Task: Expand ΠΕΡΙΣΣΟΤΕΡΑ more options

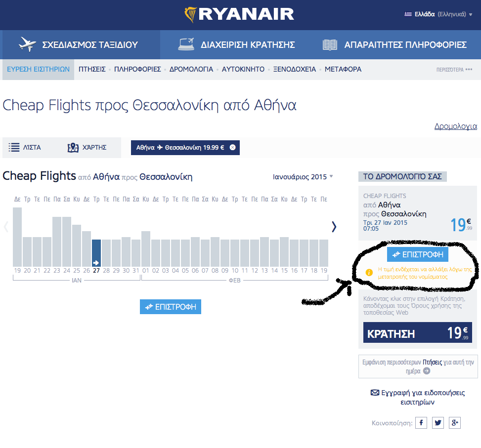Action: tap(454, 70)
